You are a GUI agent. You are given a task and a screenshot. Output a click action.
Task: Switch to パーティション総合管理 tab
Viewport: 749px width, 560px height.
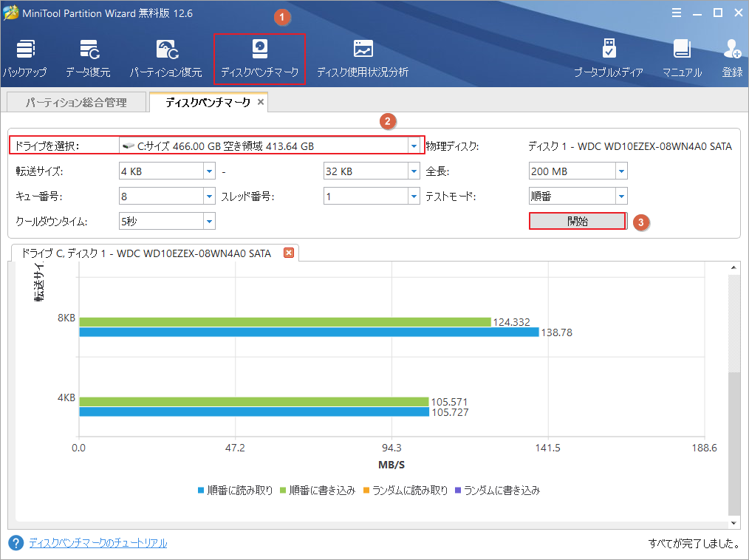(x=76, y=102)
